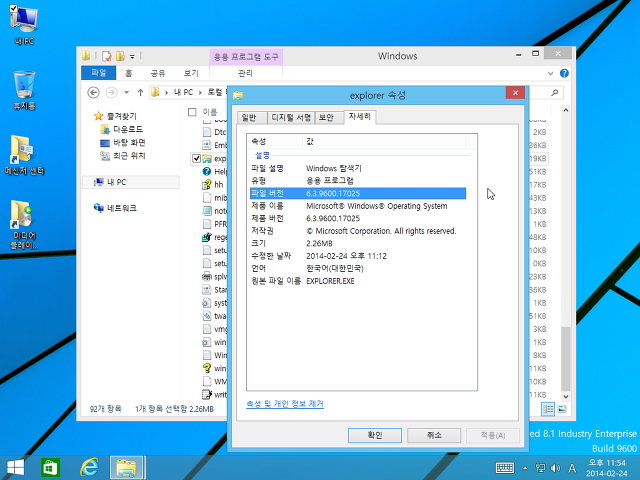Open the 미디어 센터 desktop shortcut
The height and width of the screenshot is (480, 640).
click(x=24, y=155)
